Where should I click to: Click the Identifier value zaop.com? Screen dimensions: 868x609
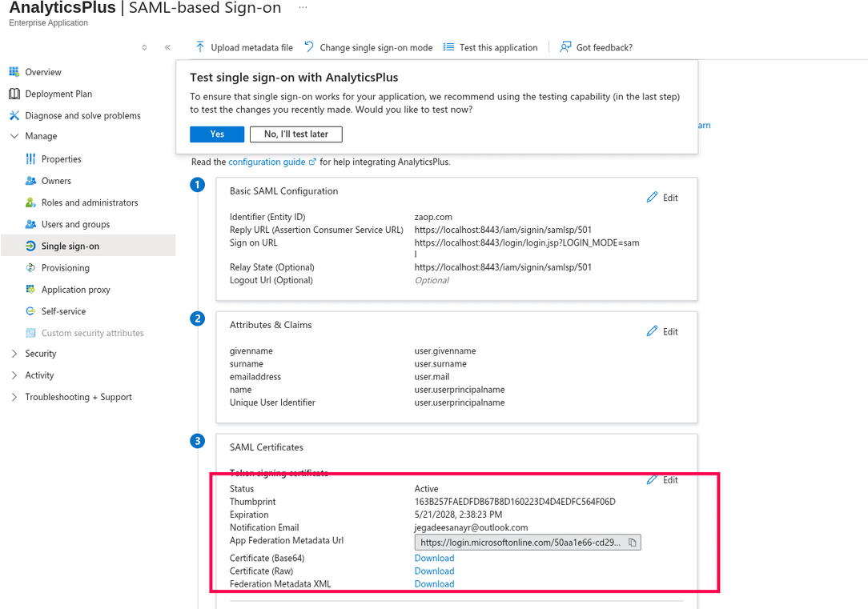pyautogui.click(x=433, y=218)
